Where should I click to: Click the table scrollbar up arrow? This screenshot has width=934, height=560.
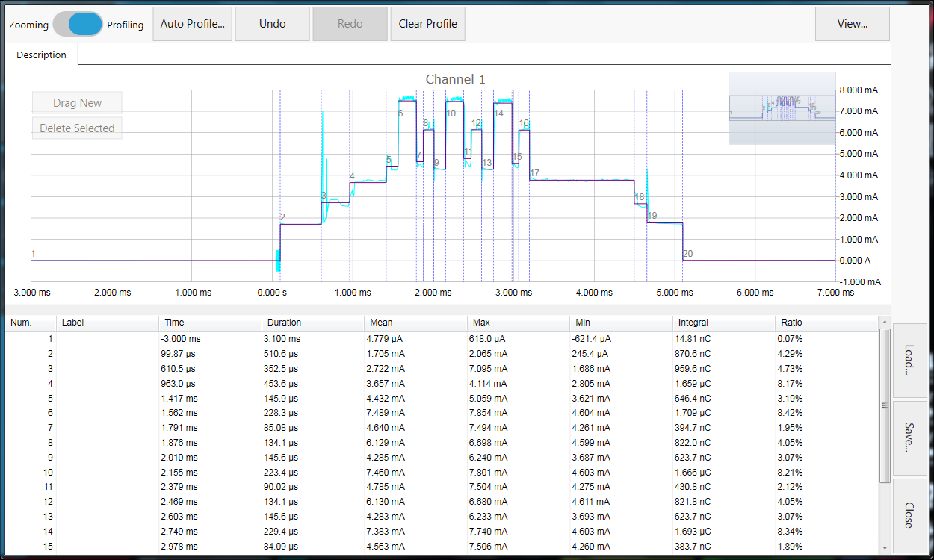click(885, 323)
